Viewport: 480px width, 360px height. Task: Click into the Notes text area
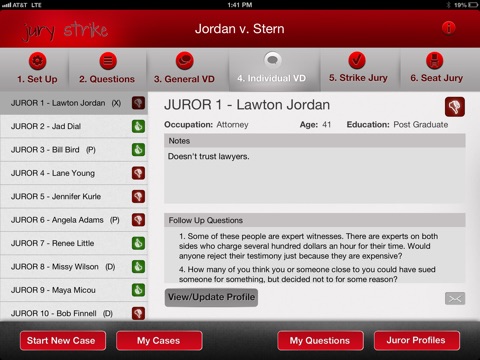(x=315, y=175)
